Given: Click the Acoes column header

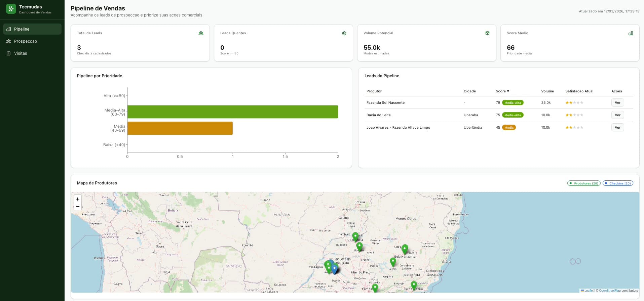Looking at the screenshot, I should 616,91.
